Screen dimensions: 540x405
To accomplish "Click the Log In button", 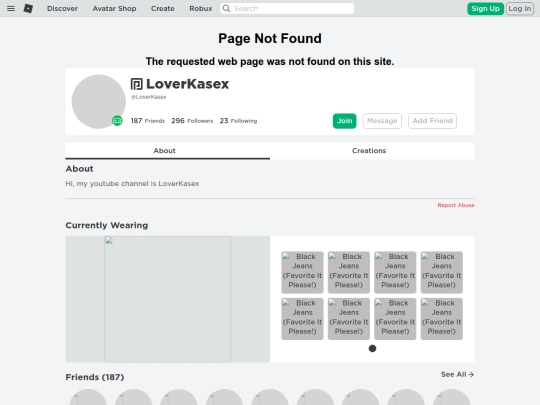I will coord(520,9).
